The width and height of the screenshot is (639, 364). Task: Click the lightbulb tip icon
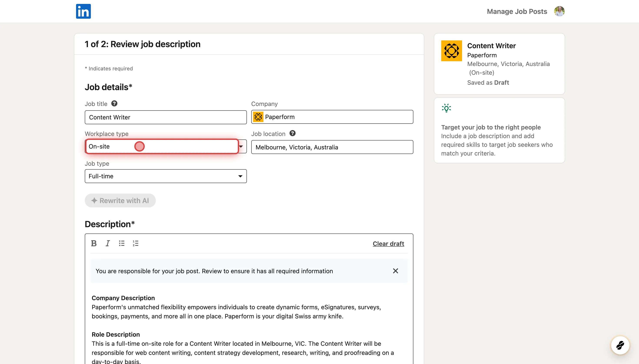coord(446,108)
